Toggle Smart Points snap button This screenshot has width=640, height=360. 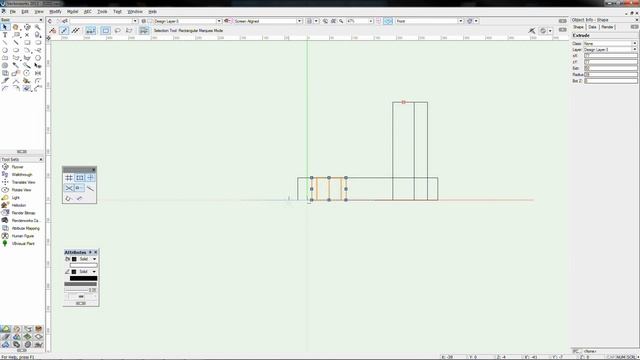click(x=80, y=188)
